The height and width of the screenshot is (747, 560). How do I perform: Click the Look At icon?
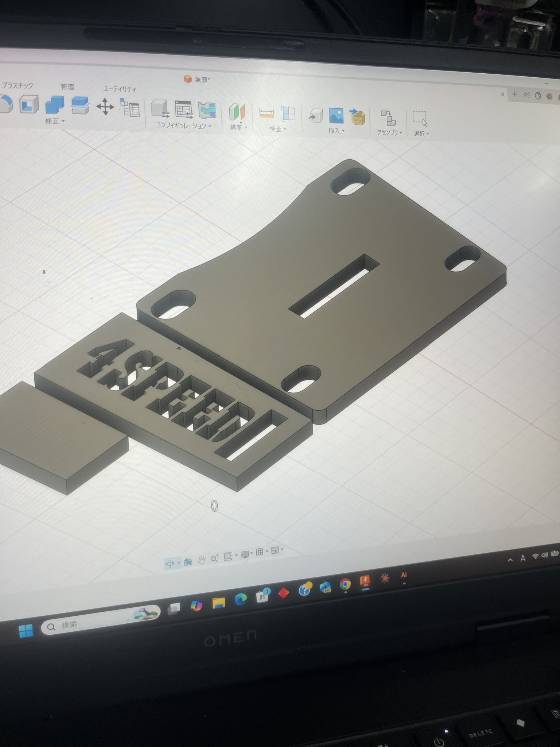[x=188, y=562]
